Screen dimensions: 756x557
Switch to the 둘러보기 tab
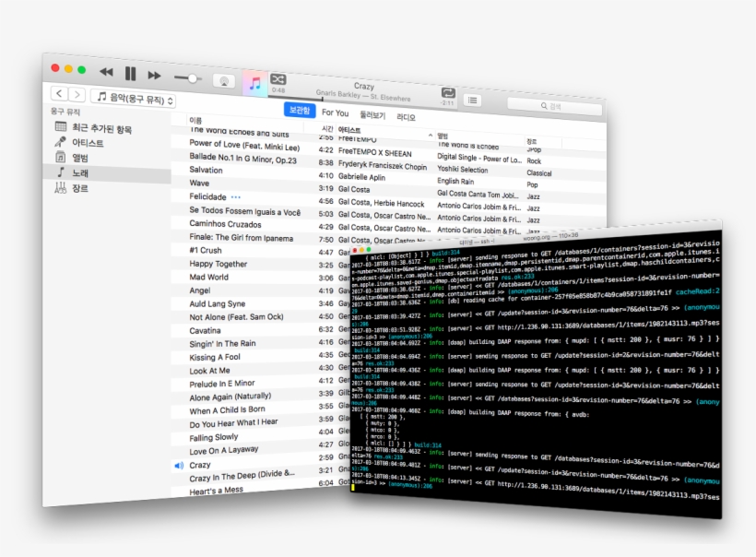(372, 114)
